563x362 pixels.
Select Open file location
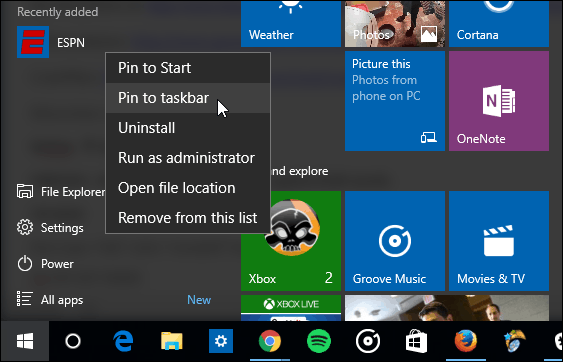point(188,188)
